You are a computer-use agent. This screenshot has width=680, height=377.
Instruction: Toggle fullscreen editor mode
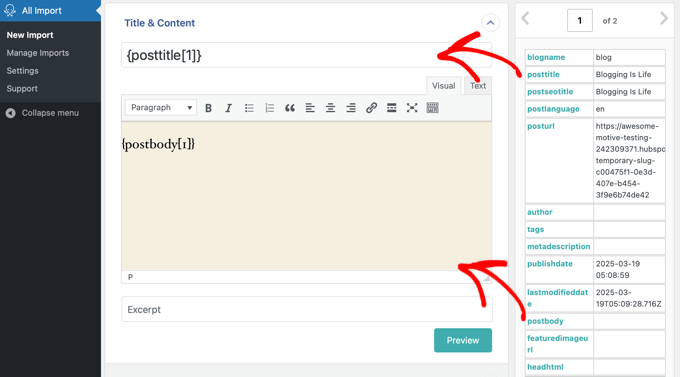tap(412, 108)
